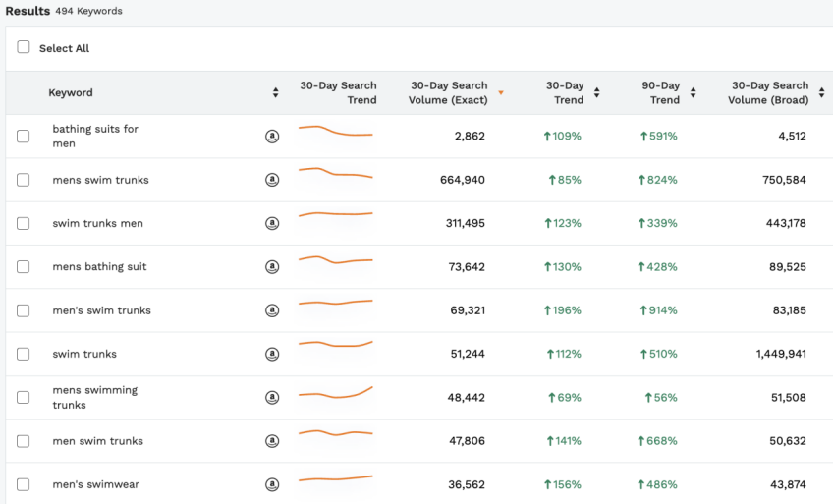Sort by 30-Day Trend arrows

tap(596, 93)
